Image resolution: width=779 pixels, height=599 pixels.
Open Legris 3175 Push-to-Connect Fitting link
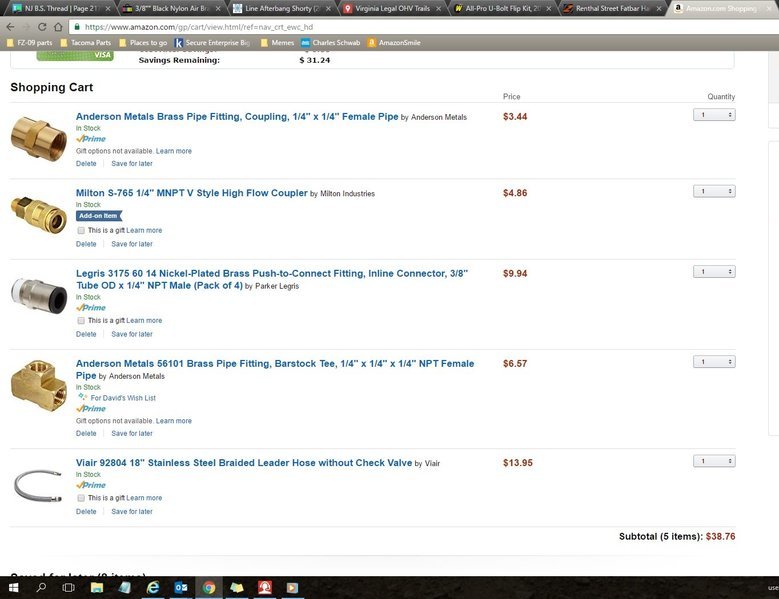(272, 279)
